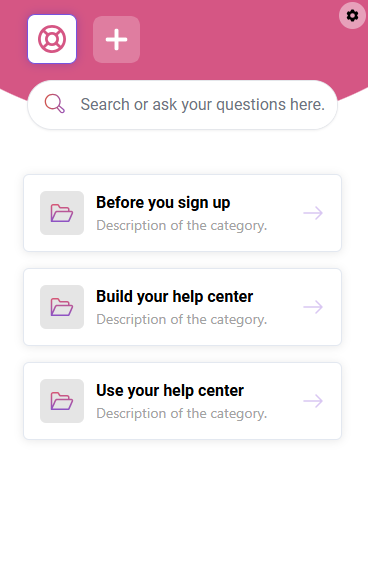The height and width of the screenshot is (581, 368).
Task: Click the plus add tab button
Action: tap(116, 39)
